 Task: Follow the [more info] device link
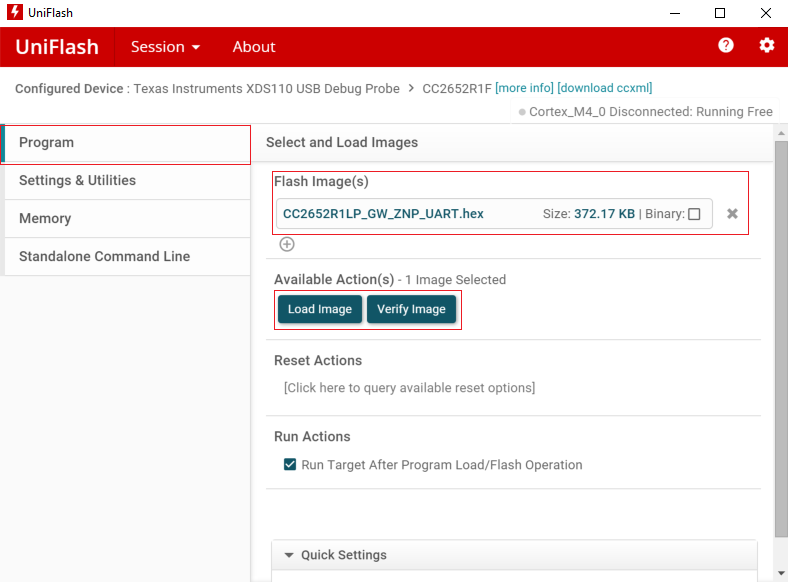(524, 88)
